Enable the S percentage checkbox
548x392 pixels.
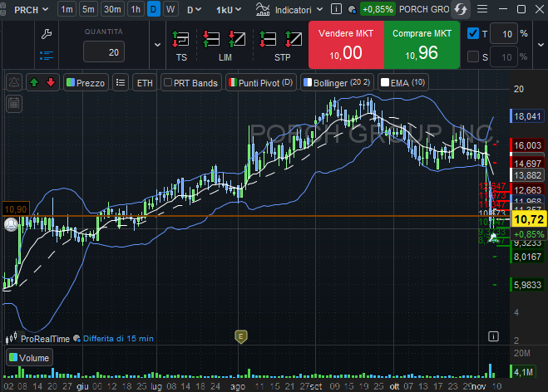[473, 56]
